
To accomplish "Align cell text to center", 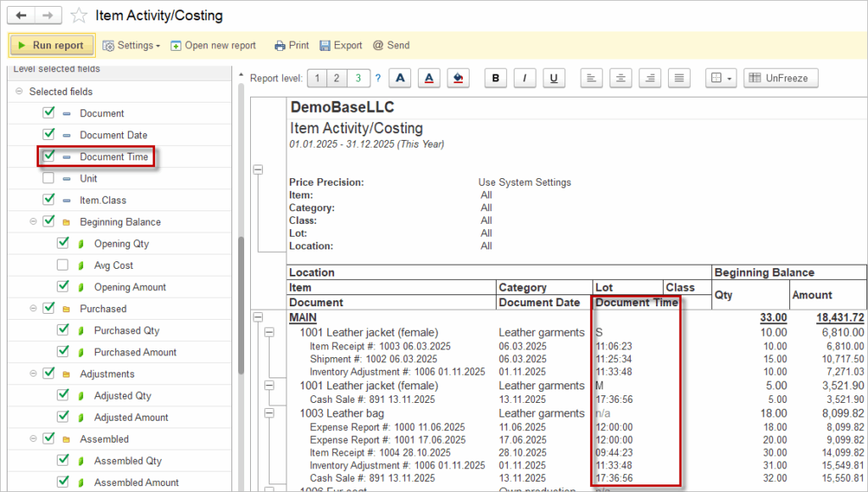I will 621,78.
